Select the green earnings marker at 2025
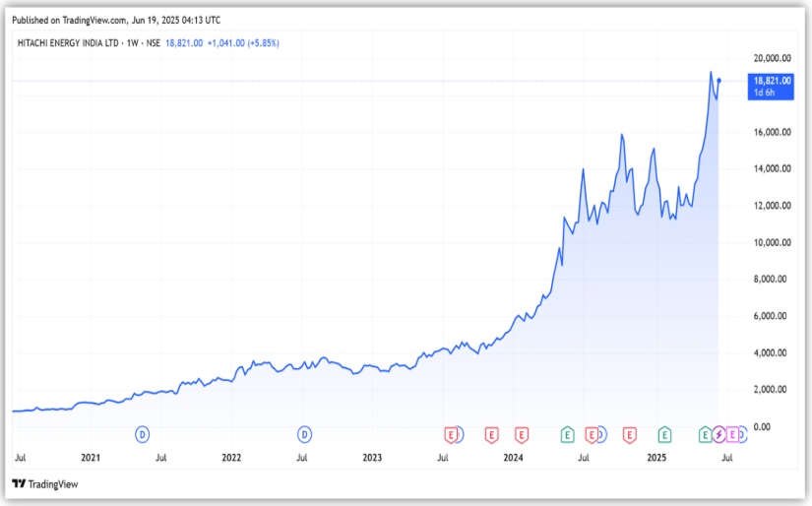This screenshot has height=506, width=812. coord(664,433)
